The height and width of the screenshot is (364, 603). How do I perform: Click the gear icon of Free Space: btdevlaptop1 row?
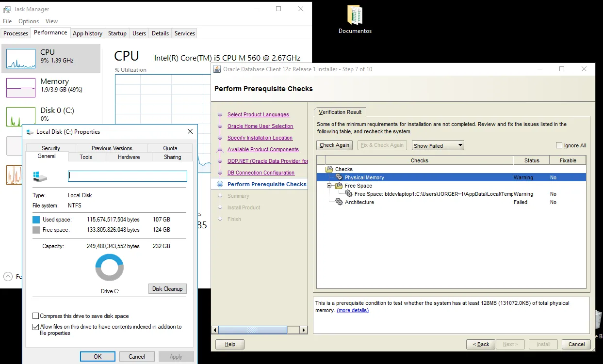349,194
